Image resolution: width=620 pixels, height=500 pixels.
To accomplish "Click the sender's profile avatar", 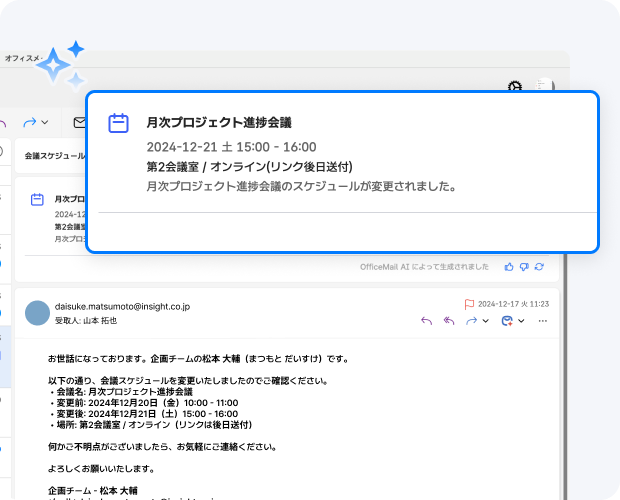I will pos(37,313).
